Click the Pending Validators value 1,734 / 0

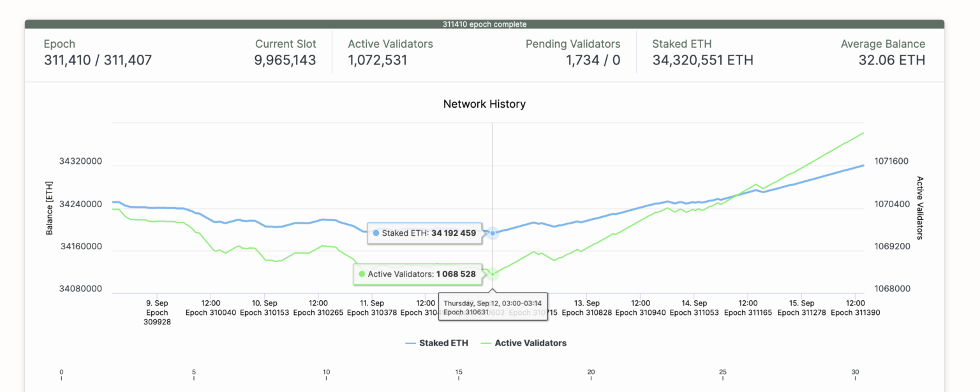point(593,61)
